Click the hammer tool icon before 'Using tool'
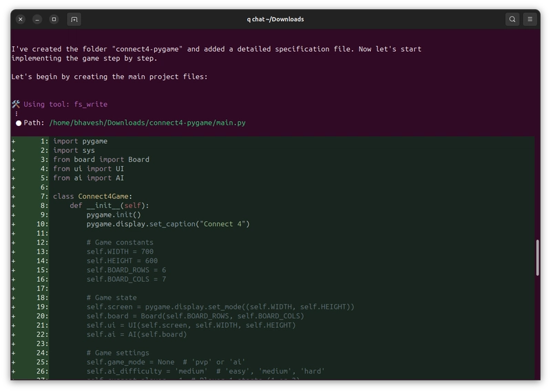The width and height of the screenshot is (551, 392). (x=16, y=104)
